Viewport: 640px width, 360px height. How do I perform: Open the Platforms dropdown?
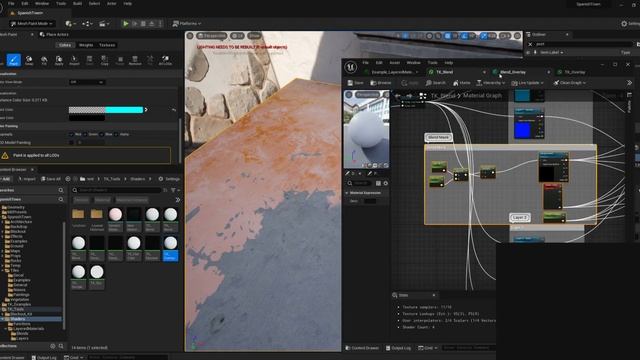point(187,24)
